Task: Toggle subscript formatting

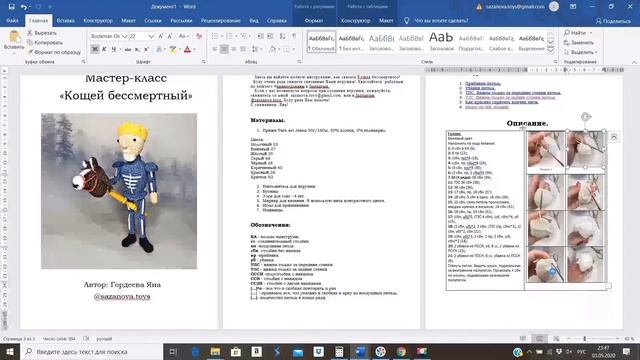Action: click(x=137, y=49)
